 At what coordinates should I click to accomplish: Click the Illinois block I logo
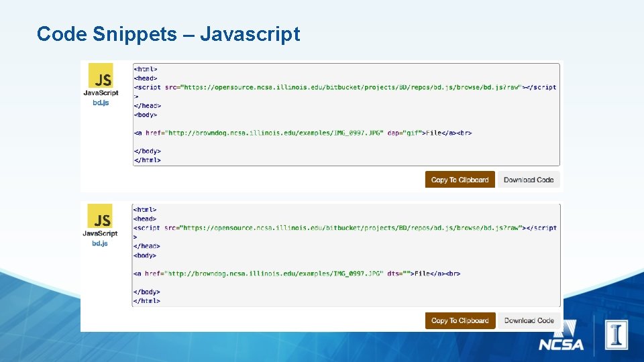(x=616, y=335)
